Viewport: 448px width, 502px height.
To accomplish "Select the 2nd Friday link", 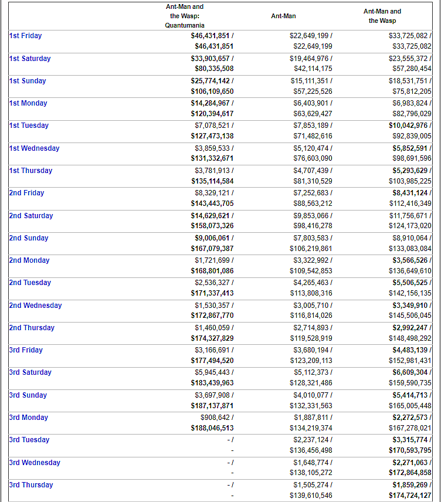I will click(26, 193).
